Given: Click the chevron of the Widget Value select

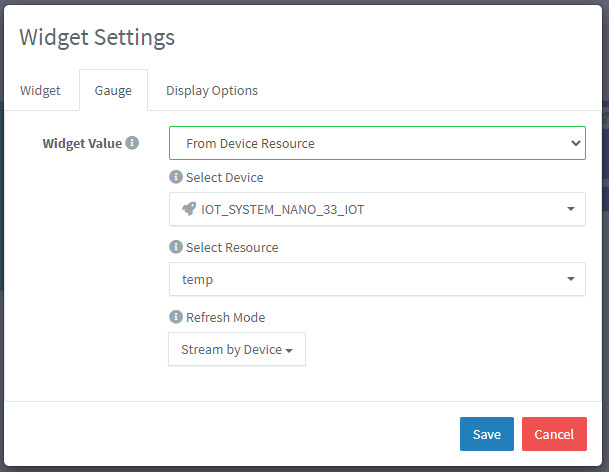Looking at the screenshot, I should (x=575, y=143).
